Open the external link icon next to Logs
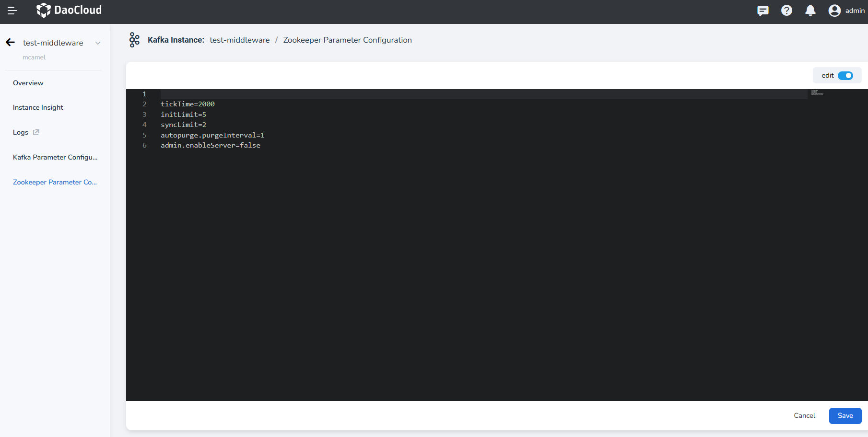This screenshot has width=868, height=437. tap(36, 132)
